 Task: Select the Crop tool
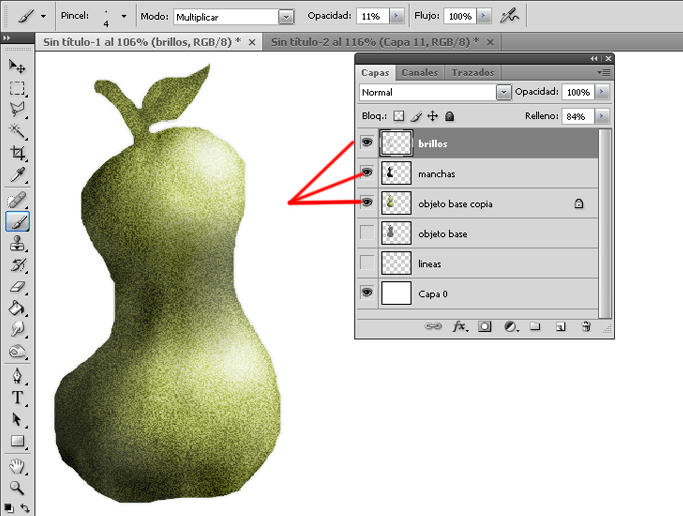pyautogui.click(x=17, y=153)
